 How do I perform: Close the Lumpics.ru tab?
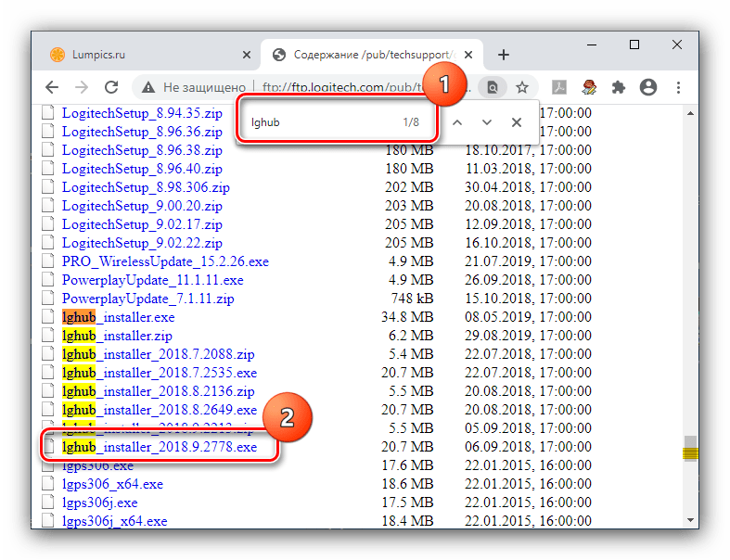coord(247,55)
